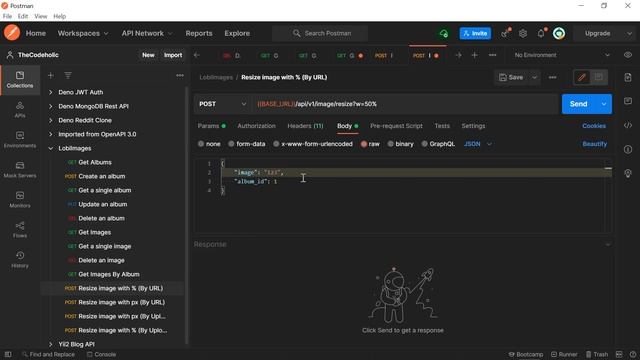This screenshot has width=640, height=360.
Task: Open the settings gear icon
Action: coord(523,33)
